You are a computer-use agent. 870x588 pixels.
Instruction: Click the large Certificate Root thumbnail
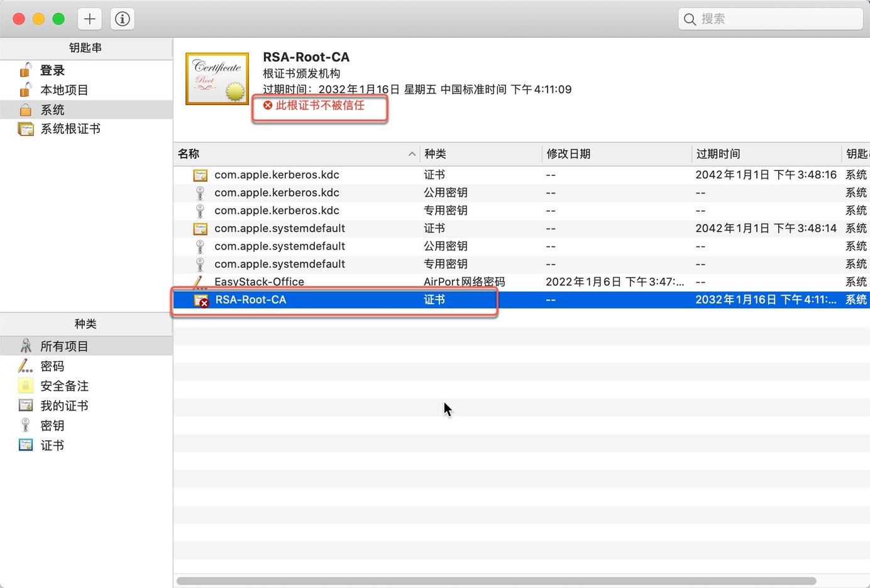[x=217, y=79]
